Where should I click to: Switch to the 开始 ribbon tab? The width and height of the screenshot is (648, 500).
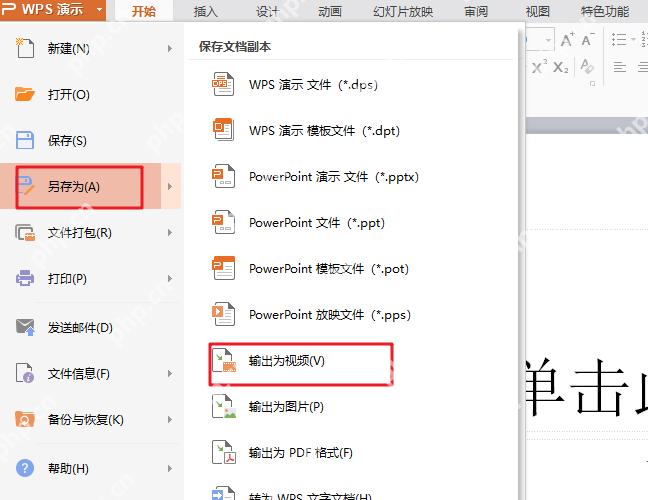[x=143, y=11]
